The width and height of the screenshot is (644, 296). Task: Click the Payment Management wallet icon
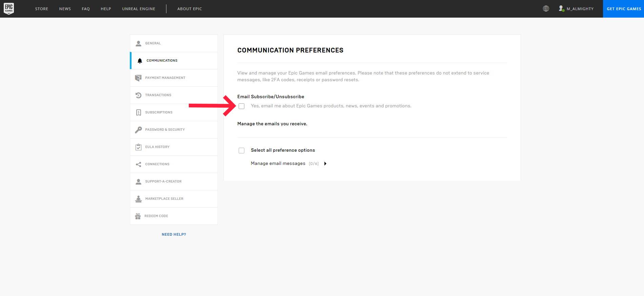pyautogui.click(x=138, y=78)
